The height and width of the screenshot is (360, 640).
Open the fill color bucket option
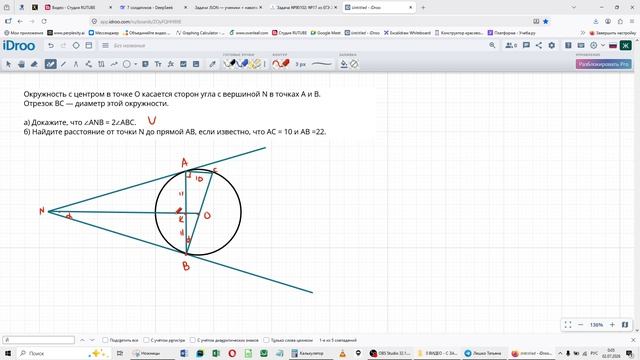(344, 64)
